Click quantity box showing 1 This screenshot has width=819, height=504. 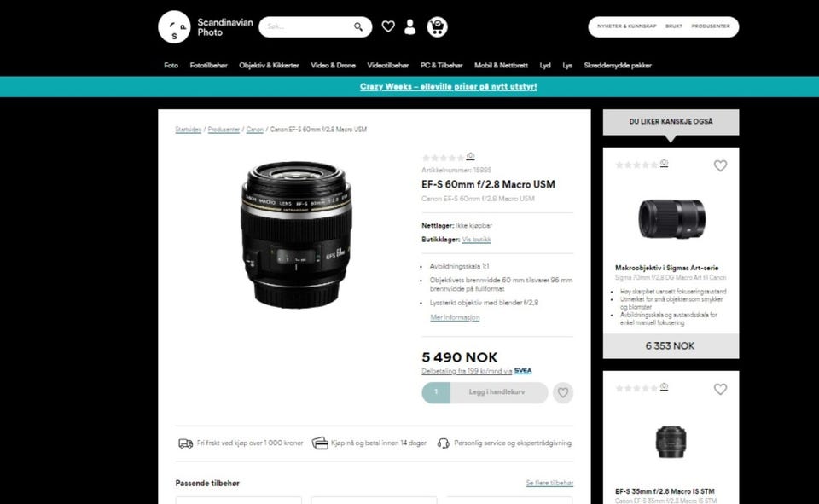[436, 392]
